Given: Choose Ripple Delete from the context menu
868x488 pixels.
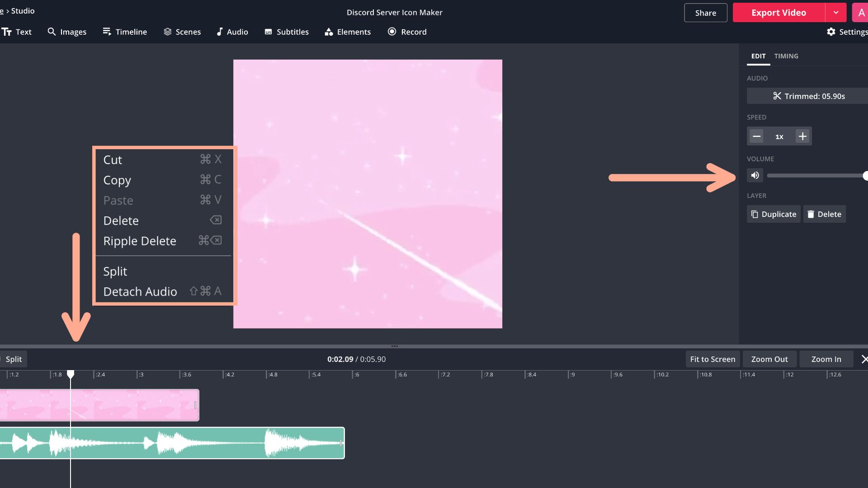Looking at the screenshot, I should (x=140, y=241).
